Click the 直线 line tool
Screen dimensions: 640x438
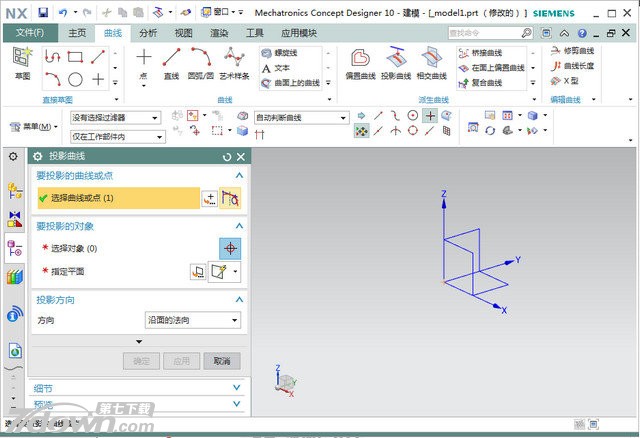point(171,63)
